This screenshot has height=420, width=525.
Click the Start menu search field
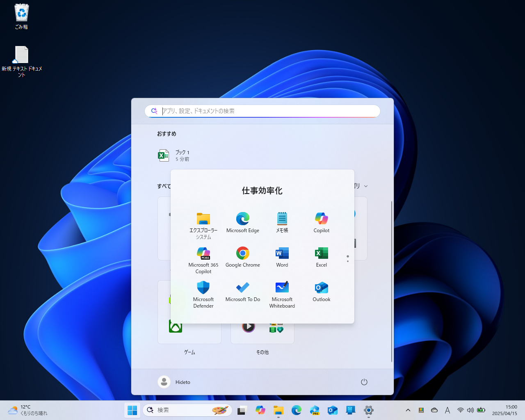[262, 111]
